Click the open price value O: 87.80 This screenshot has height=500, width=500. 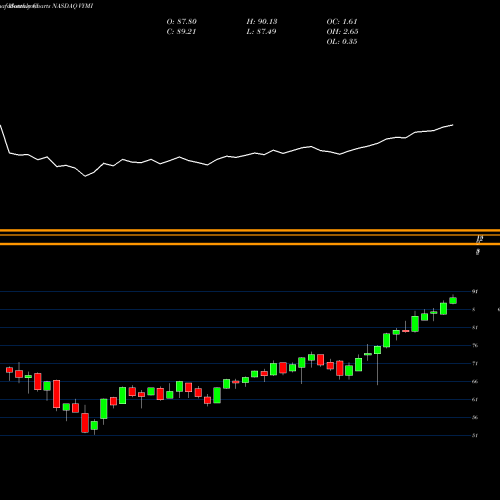[x=182, y=22]
